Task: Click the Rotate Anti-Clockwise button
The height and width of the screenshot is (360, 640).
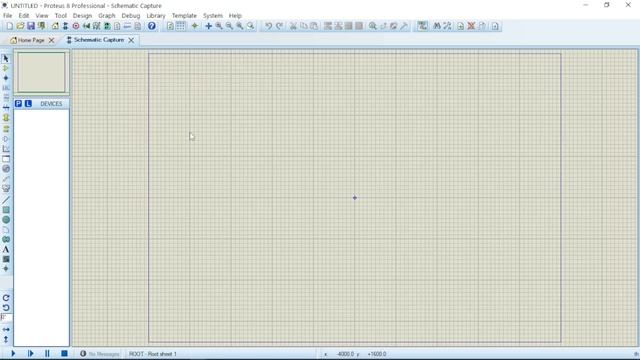Action: (x=6, y=308)
